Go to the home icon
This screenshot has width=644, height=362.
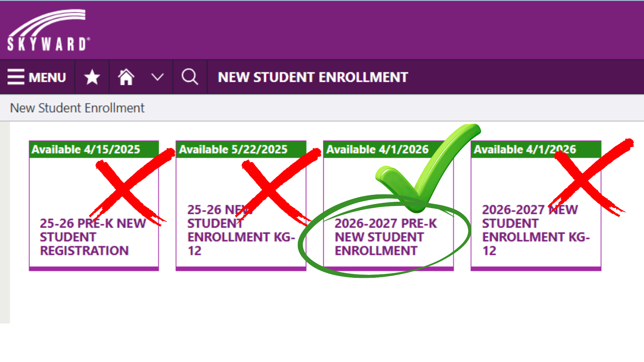(x=126, y=77)
